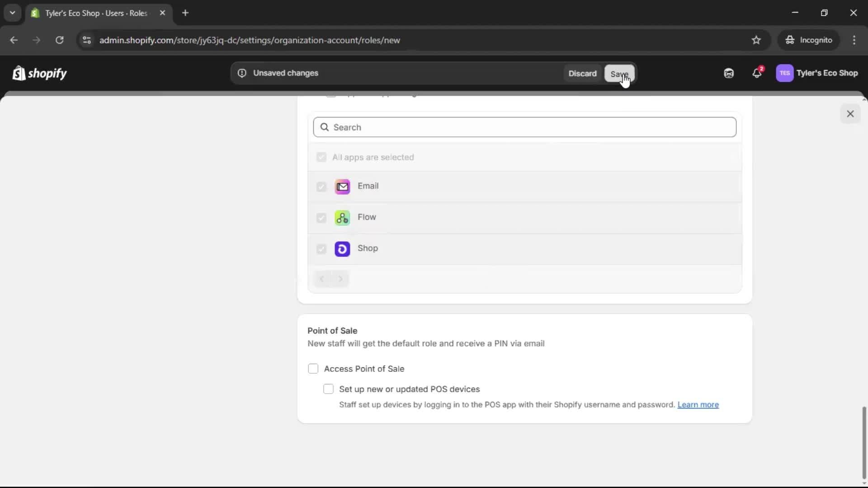
Task: Discard unsaved changes
Action: [x=582, y=73]
